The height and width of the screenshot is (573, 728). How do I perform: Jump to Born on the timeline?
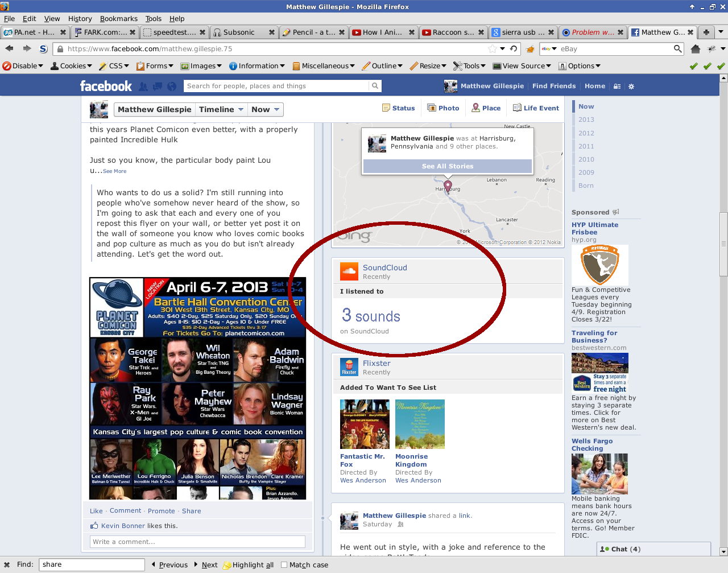(586, 185)
